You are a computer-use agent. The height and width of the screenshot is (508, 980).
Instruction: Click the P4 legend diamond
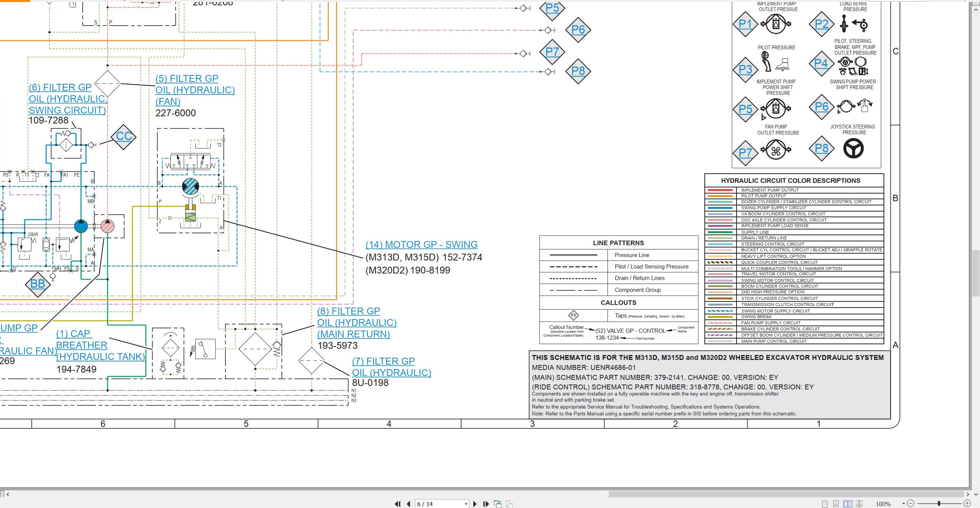pyautogui.click(x=822, y=63)
